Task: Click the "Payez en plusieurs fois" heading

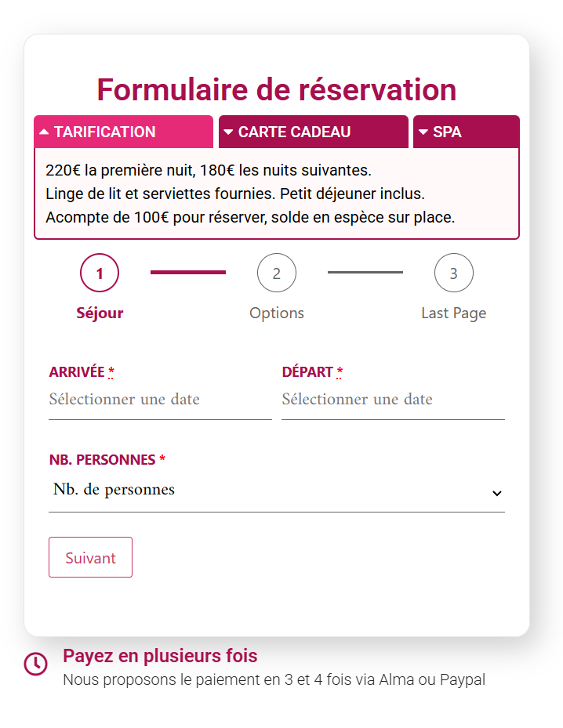Action: [x=160, y=656]
